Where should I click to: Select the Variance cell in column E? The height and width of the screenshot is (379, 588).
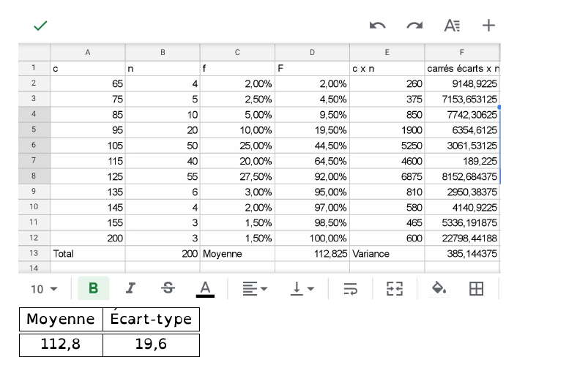coord(387,253)
